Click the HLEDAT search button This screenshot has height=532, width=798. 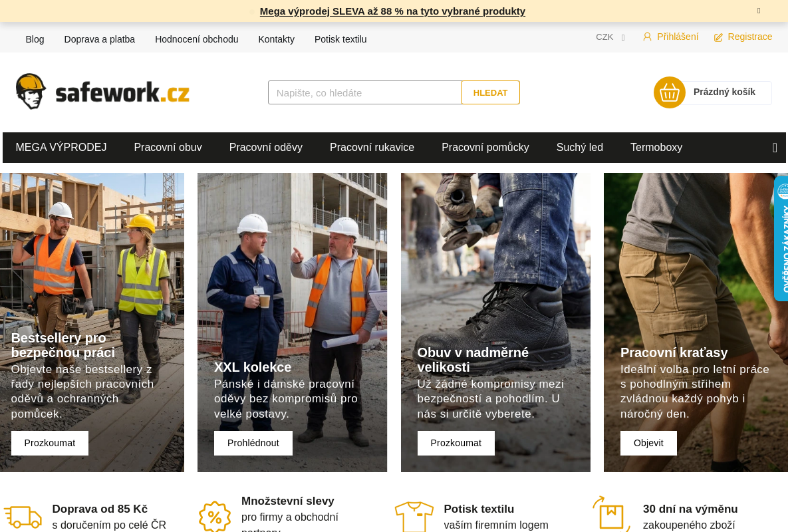point(490,92)
